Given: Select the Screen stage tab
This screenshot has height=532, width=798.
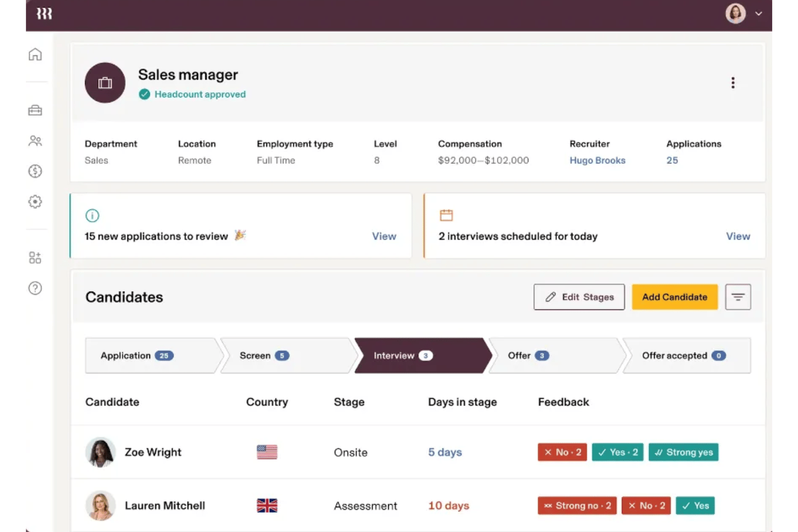Looking at the screenshot, I should 288,356.
